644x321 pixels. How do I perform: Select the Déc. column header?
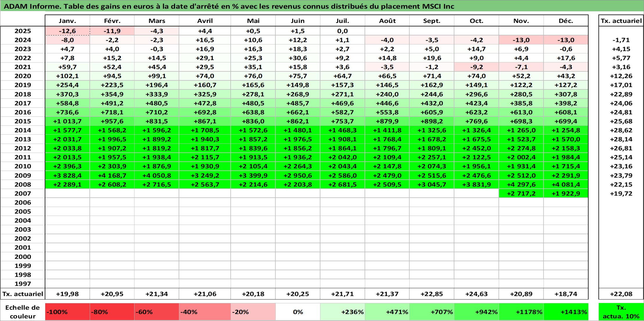(566, 21)
